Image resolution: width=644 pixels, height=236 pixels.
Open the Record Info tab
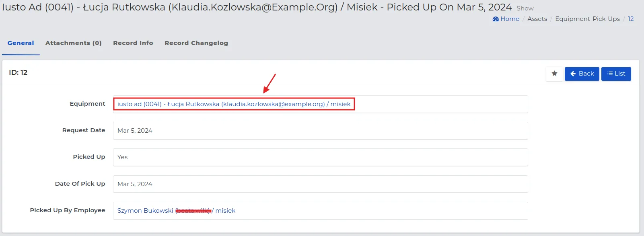click(x=133, y=43)
